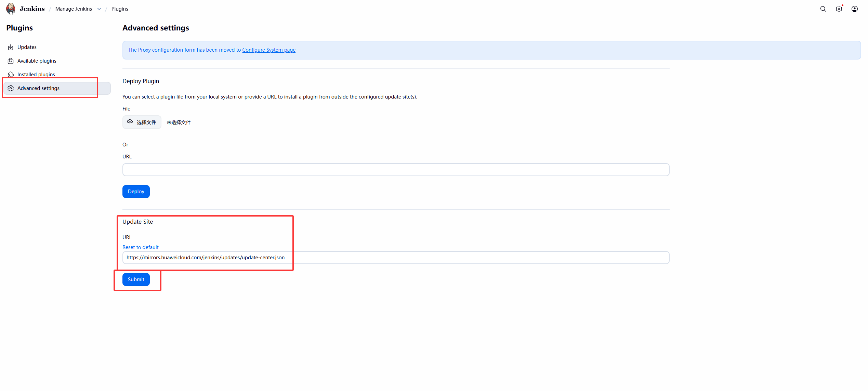Click the Deploy Plugin URL field
The width and height of the screenshot is (868, 391).
point(396,170)
